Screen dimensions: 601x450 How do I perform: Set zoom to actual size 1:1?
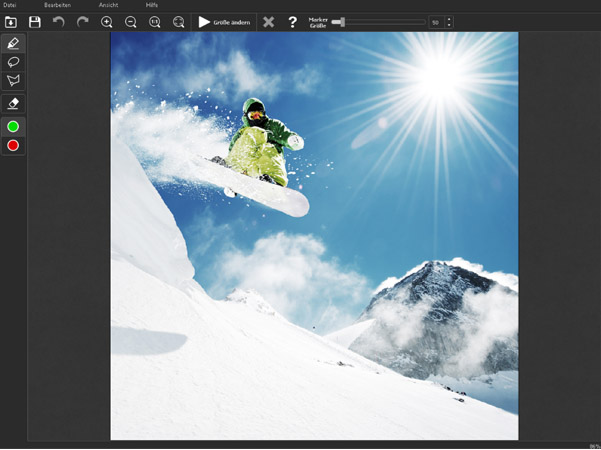click(155, 22)
